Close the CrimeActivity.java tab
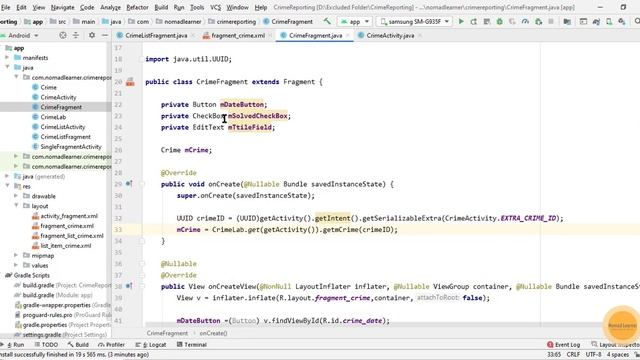This screenshot has height=360, width=640. [420, 36]
